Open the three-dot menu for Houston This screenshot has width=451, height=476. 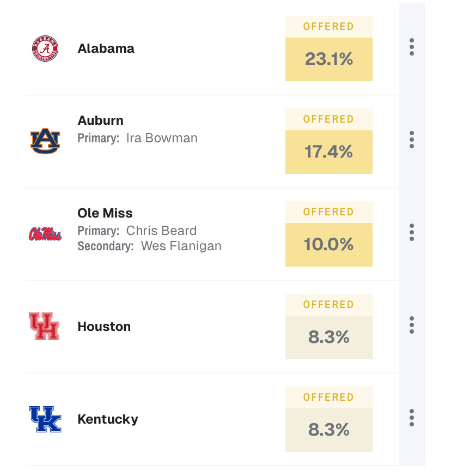point(412,325)
